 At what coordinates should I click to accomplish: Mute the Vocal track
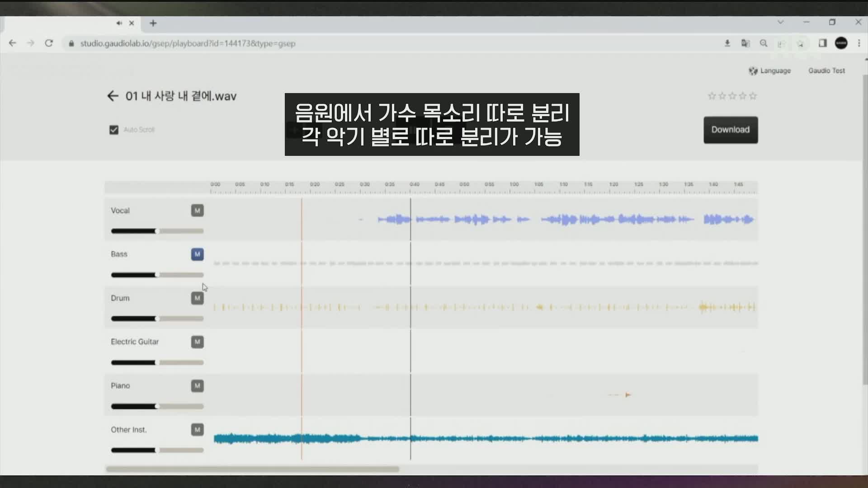point(197,211)
